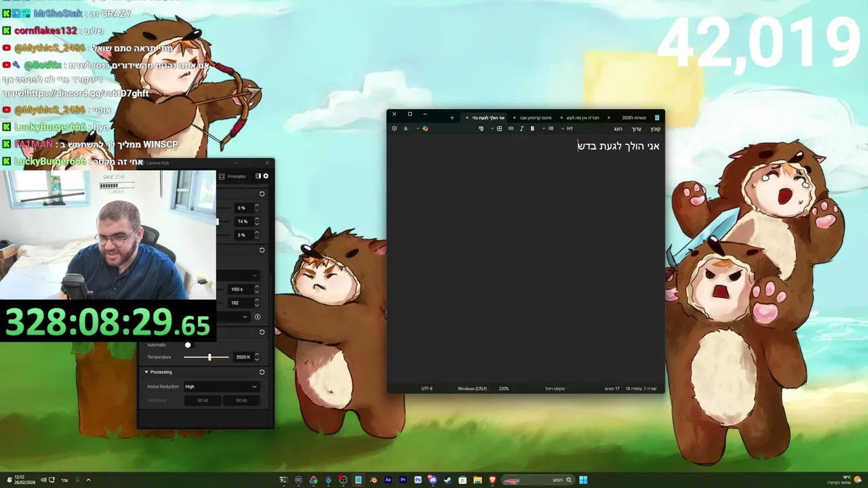Open Premiere Pro from taskbar
The width and height of the screenshot is (868, 488).
(403, 480)
